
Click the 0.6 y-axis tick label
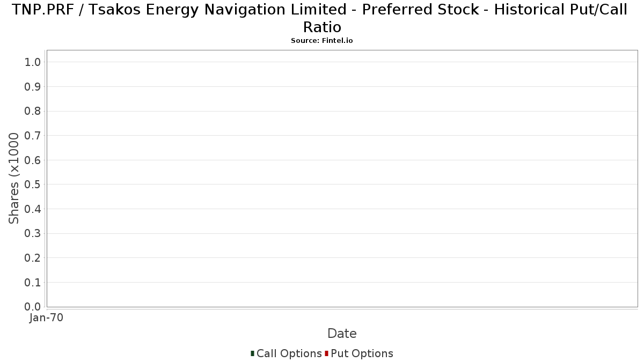pos(33,160)
